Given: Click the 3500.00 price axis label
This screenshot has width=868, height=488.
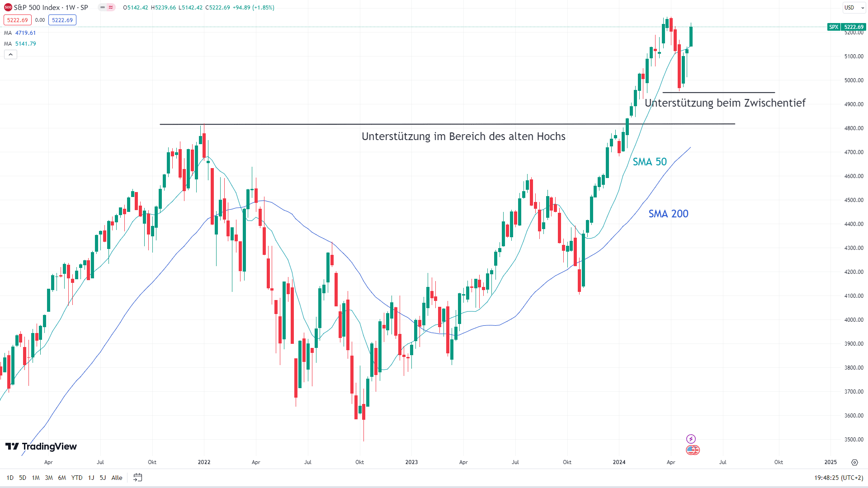Looking at the screenshot, I should (854, 440).
